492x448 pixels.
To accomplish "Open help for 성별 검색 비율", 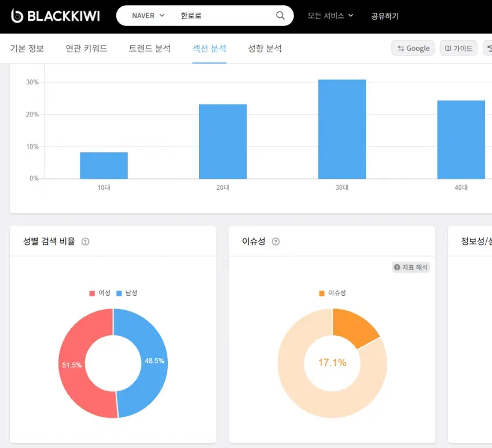I will point(85,241).
